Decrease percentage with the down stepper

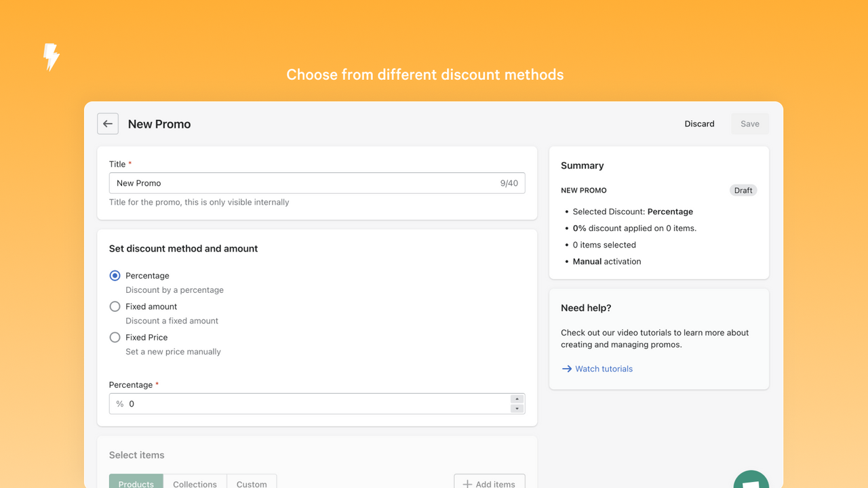pyautogui.click(x=517, y=409)
